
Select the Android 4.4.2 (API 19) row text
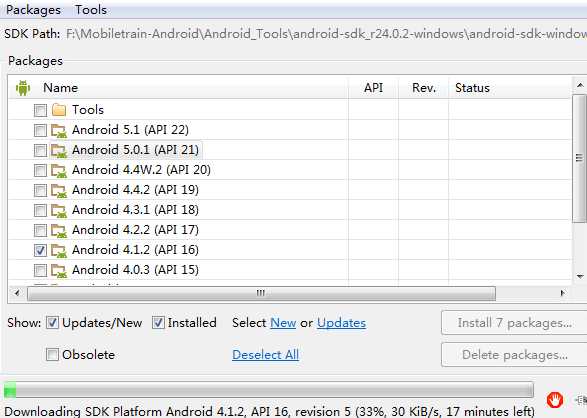pos(135,190)
